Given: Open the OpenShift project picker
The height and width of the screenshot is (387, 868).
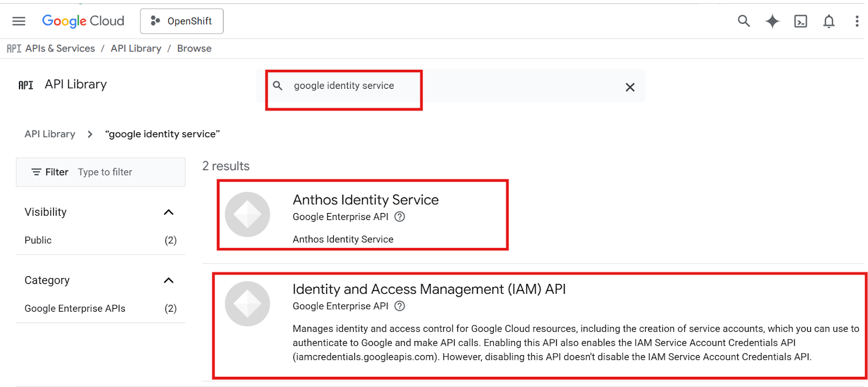Looking at the screenshot, I should pyautogui.click(x=182, y=21).
